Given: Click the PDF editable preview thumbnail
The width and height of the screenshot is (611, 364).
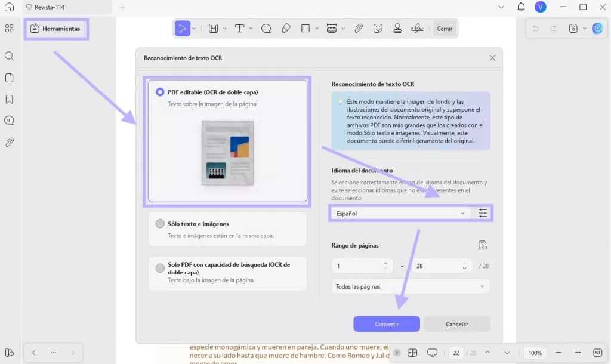Looking at the screenshot, I should tap(227, 152).
